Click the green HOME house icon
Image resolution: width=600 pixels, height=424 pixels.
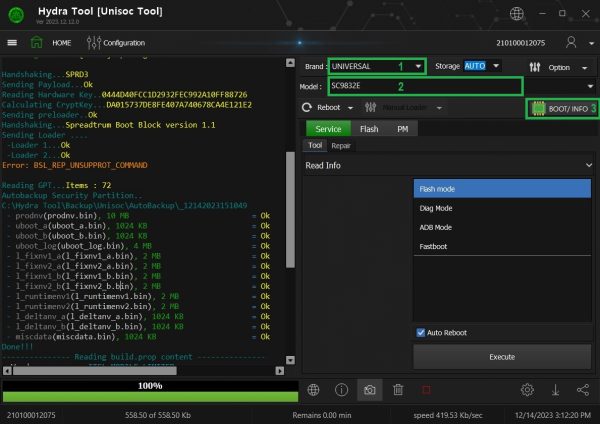(36, 42)
